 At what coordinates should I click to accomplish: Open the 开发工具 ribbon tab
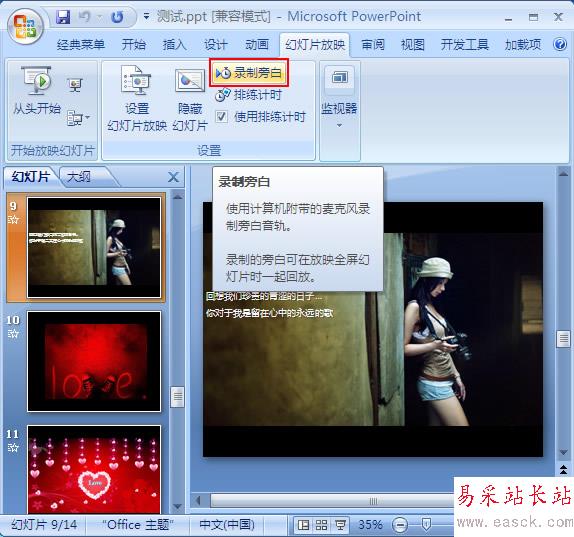[x=465, y=45]
